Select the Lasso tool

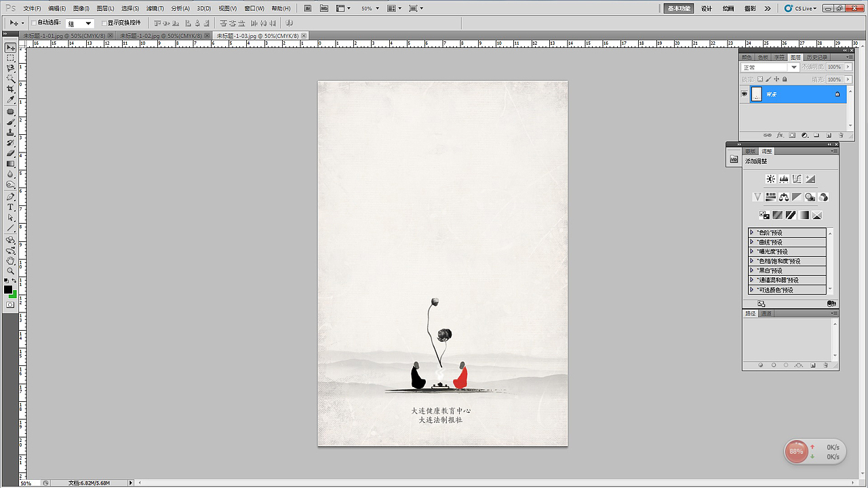click(10, 68)
